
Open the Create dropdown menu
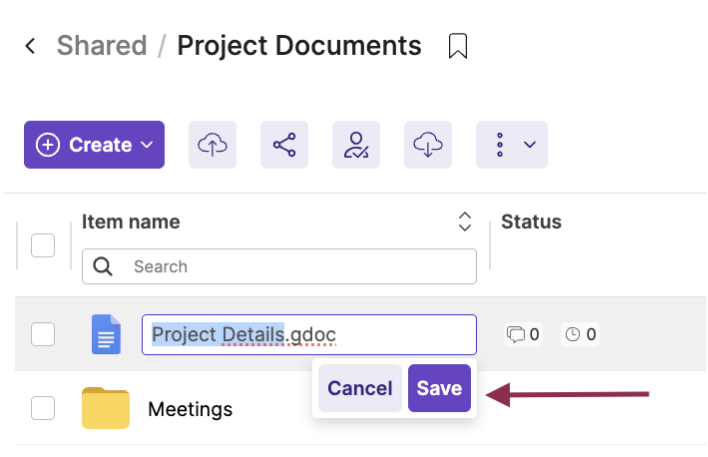pos(94,145)
